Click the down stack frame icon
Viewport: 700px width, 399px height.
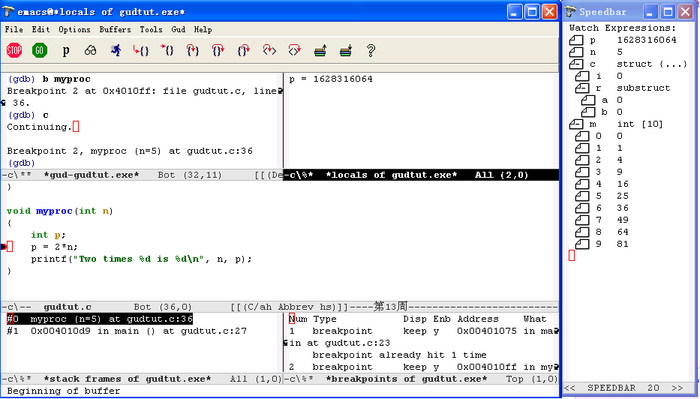point(346,50)
